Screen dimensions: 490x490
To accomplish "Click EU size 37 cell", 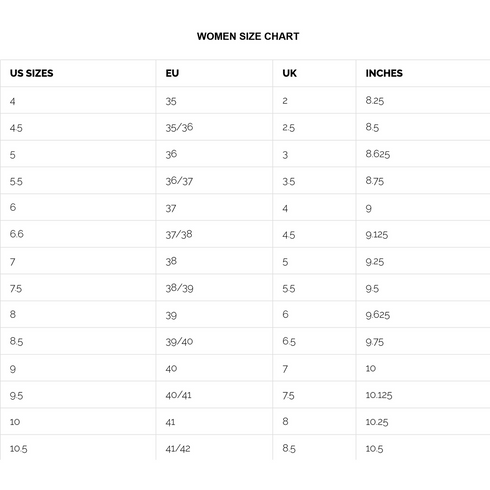I will point(214,207).
